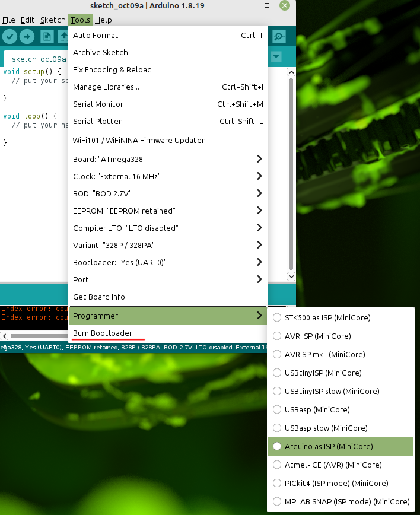Open the Edit menu
This screenshot has height=515, width=420.
click(27, 20)
